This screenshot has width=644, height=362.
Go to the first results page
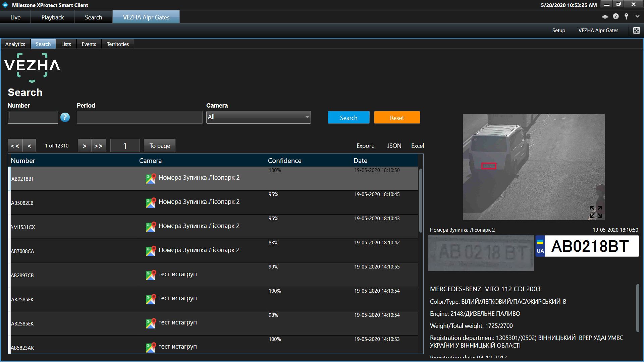click(x=15, y=145)
